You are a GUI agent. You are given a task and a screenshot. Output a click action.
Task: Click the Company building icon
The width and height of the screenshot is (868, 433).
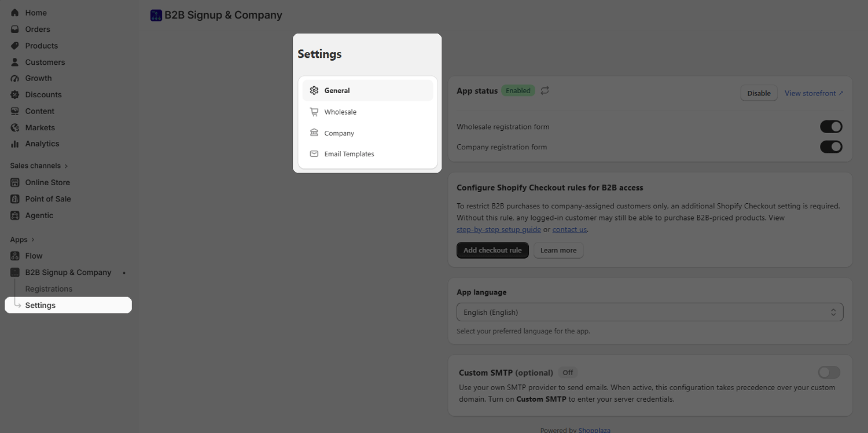coord(314,133)
